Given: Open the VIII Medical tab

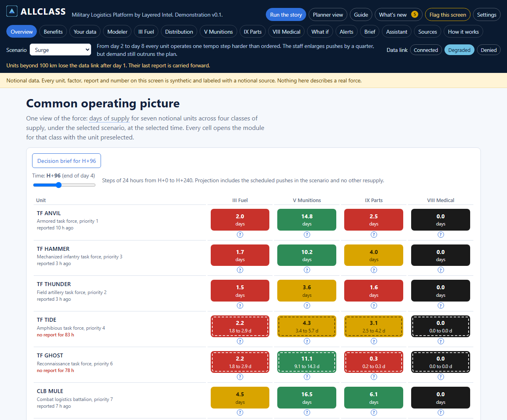Looking at the screenshot, I should [286, 32].
